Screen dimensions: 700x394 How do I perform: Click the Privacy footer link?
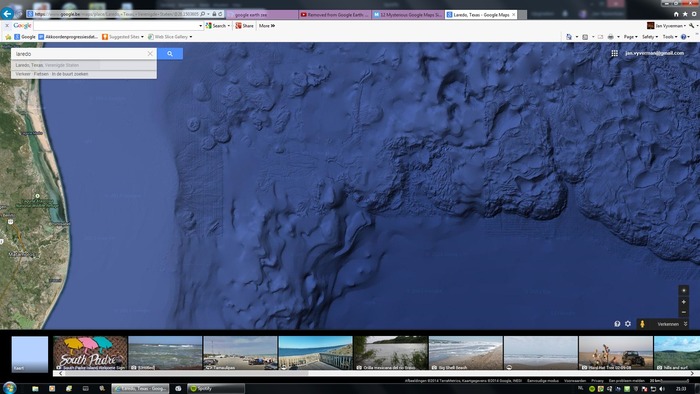pos(597,381)
